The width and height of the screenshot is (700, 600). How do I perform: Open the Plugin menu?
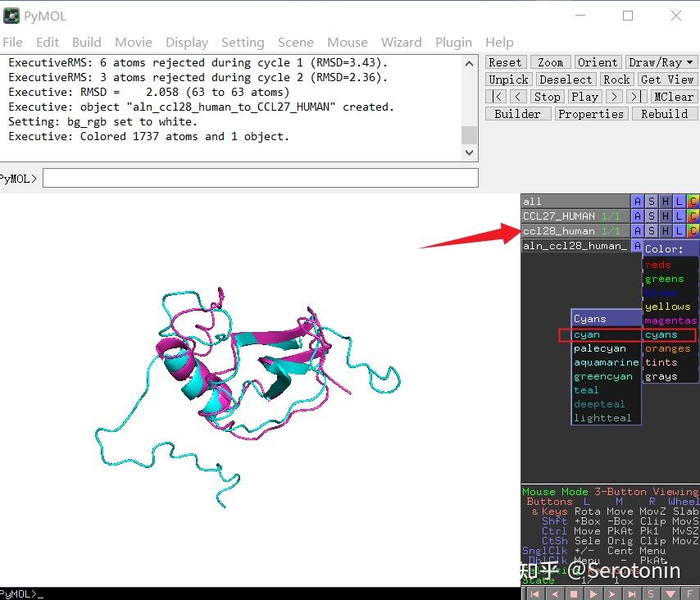point(453,43)
